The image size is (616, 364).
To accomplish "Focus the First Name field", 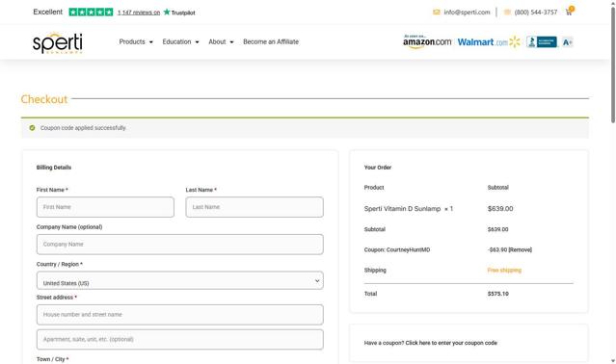I will point(105,207).
